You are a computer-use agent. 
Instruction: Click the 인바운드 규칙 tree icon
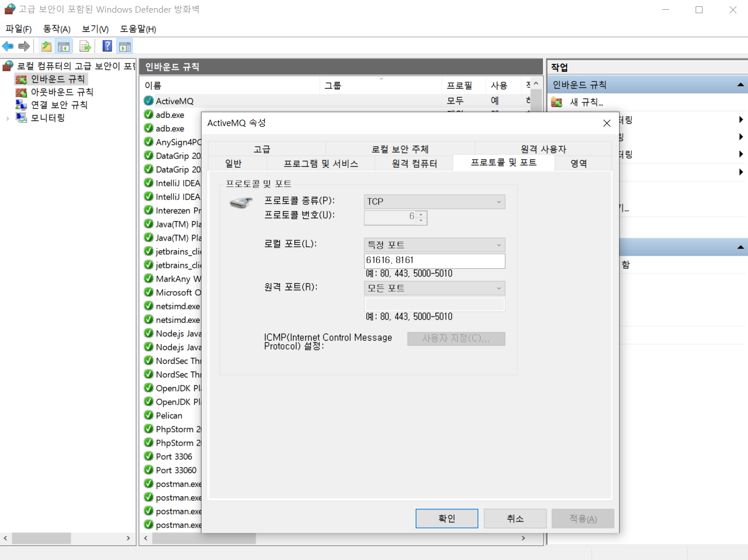coord(21,79)
